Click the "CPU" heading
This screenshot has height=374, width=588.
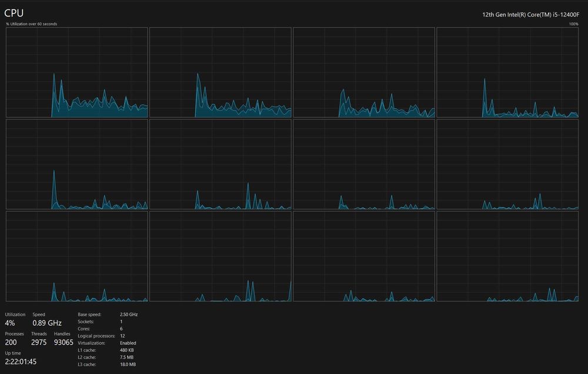pyautogui.click(x=14, y=13)
